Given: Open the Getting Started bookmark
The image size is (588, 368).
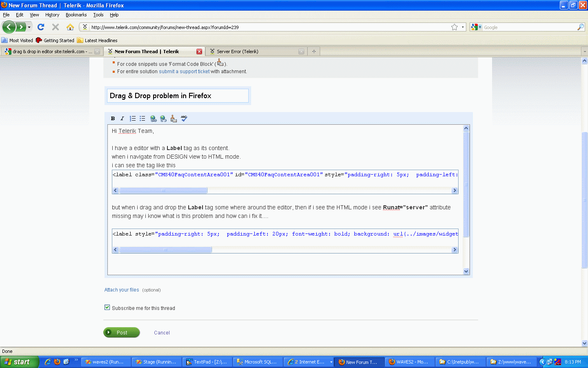Looking at the screenshot, I should click(55, 40).
